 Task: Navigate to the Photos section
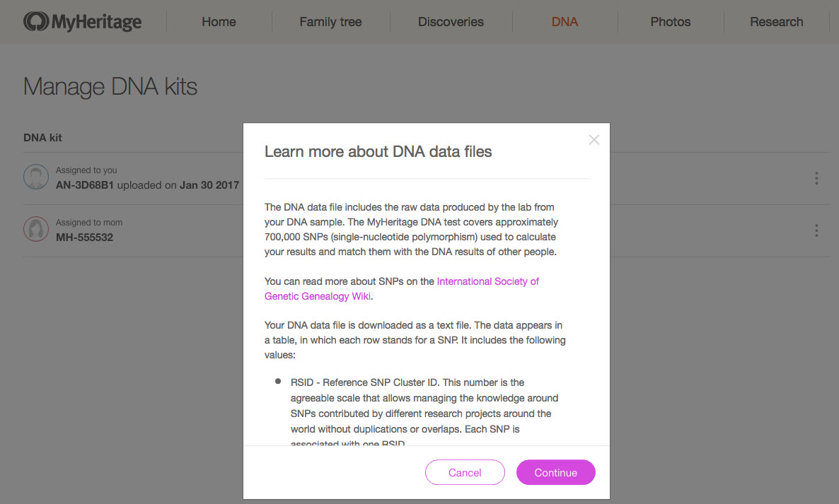[670, 21]
